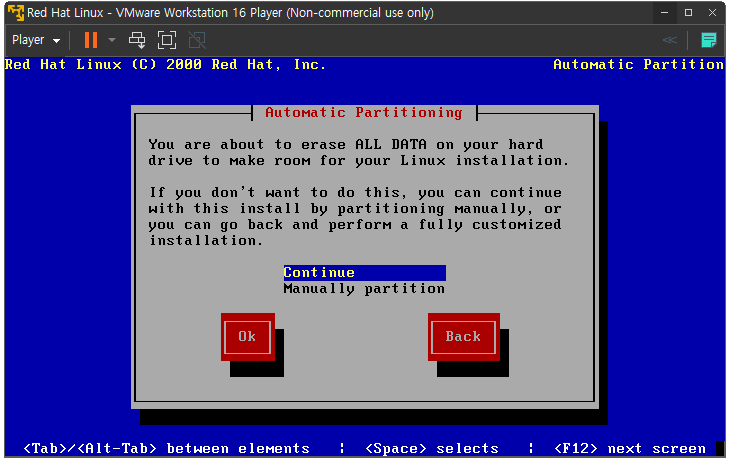Click the disabled Unity mode icon
The width and height of the screenshot is (735, 462).
(x=197, y=40)
